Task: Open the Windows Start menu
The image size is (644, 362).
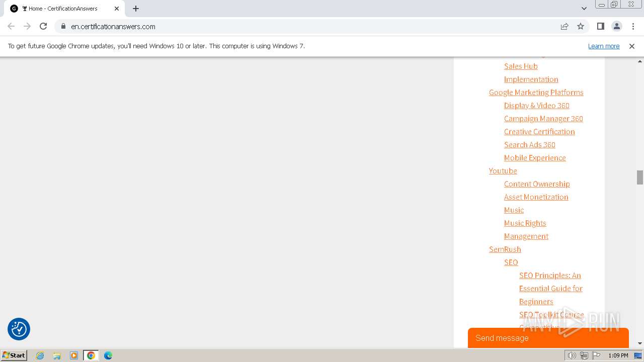Action: tap(14, 355)
